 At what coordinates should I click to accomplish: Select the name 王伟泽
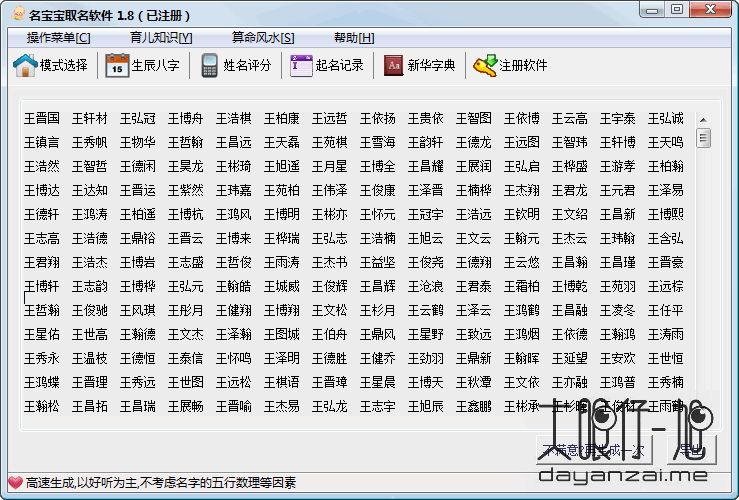pos(329,190)
